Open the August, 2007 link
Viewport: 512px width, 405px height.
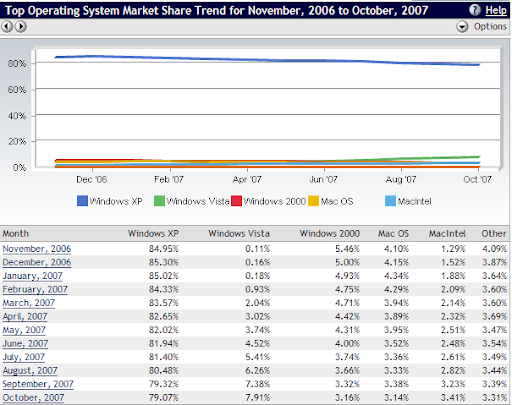point(30,371)
